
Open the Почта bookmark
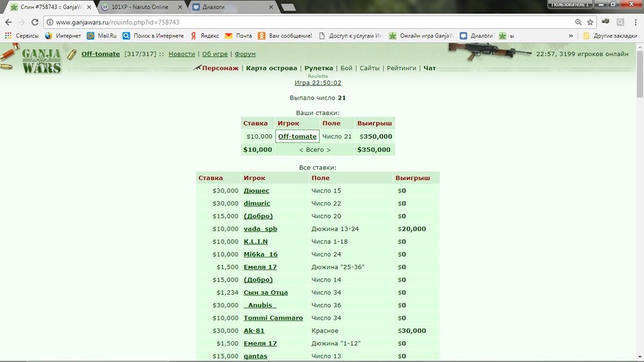[239, 36]
